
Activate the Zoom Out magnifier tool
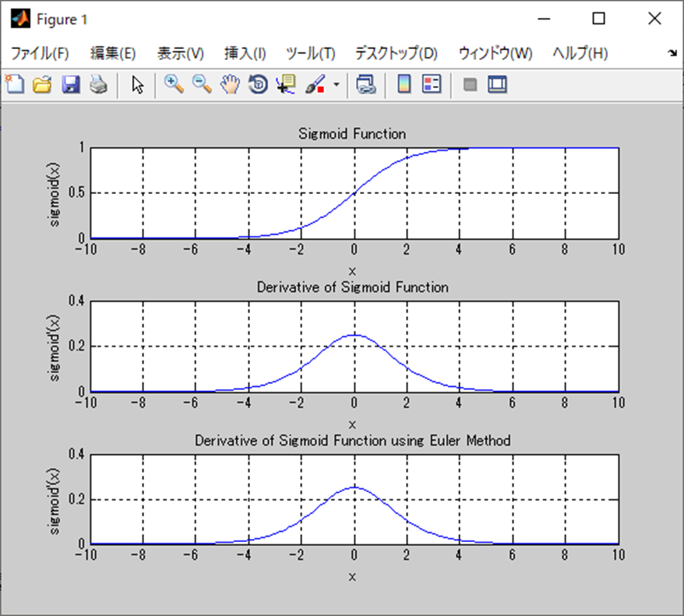tap(202, 84)
